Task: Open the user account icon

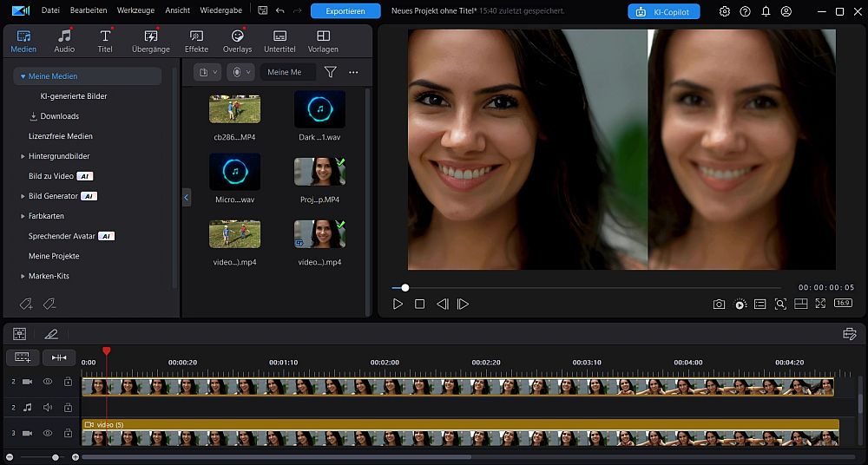Action: click(786, 11)
